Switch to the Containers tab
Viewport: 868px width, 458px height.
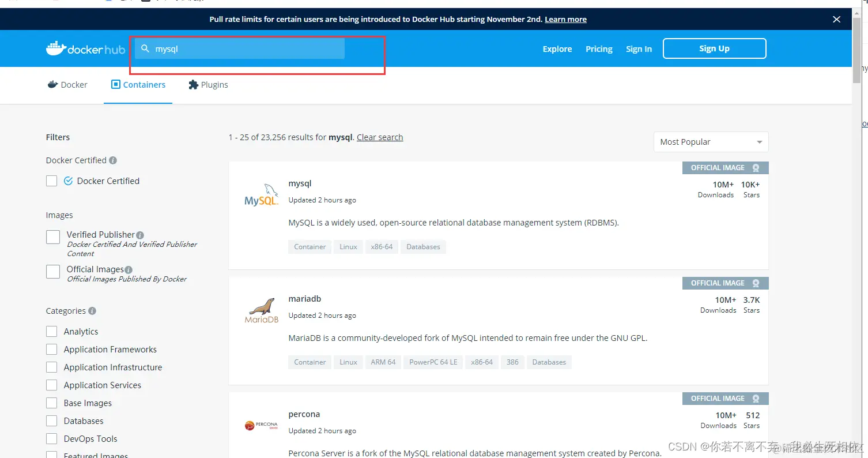coord(138,84)
